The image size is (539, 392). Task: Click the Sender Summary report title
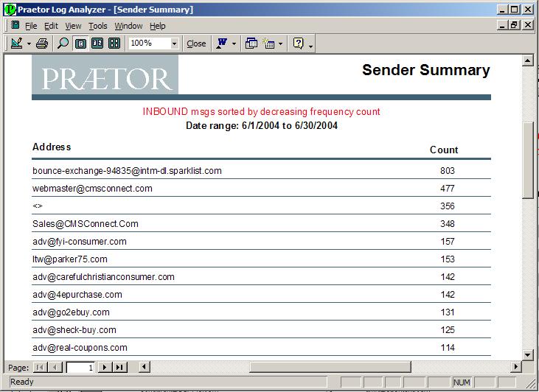pyautogui.click(x=426, y=70)
